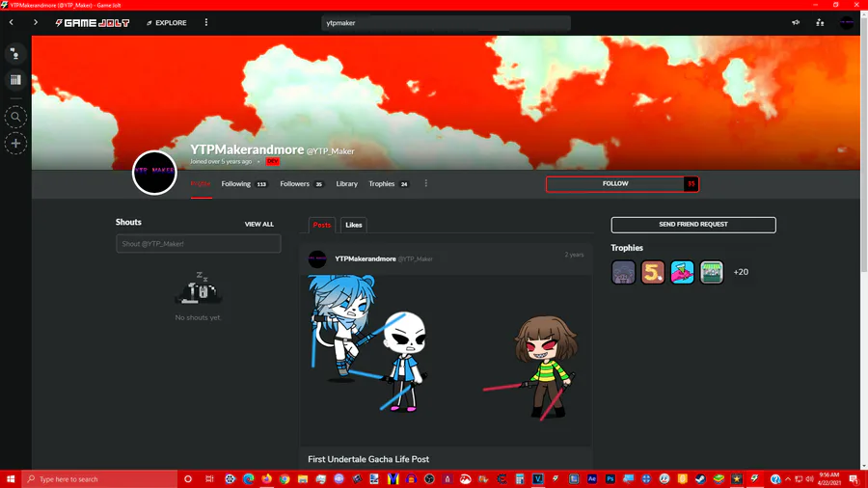The height and width of the screenshot is (488, 868).
Task: Open the Library tab
Action: pos(346,183)
